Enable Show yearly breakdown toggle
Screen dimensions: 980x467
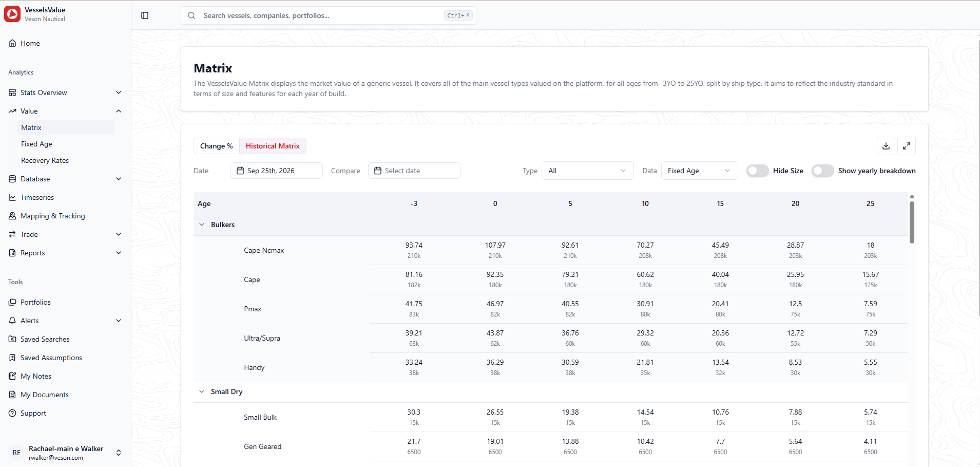tap(822, 171)
